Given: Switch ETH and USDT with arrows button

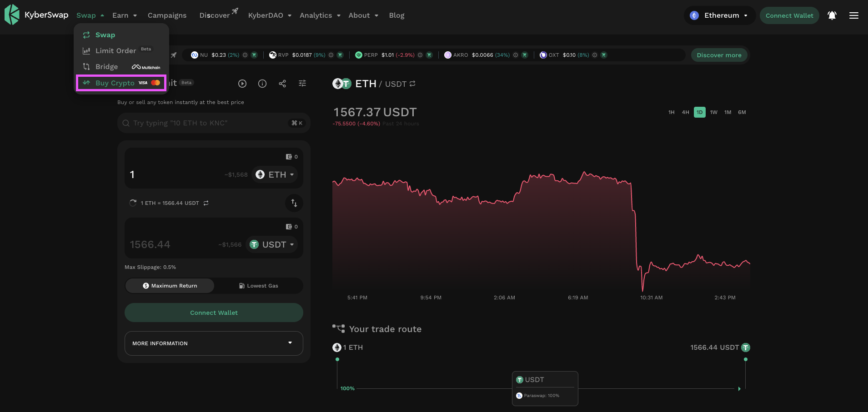Looking at the screenshot, I should pos(294,203).
